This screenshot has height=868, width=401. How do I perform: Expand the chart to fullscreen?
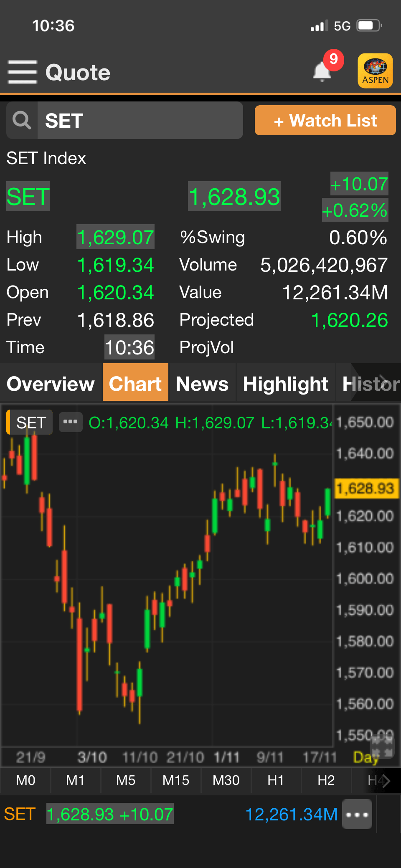pyautogui.click(x=383, y=747)
